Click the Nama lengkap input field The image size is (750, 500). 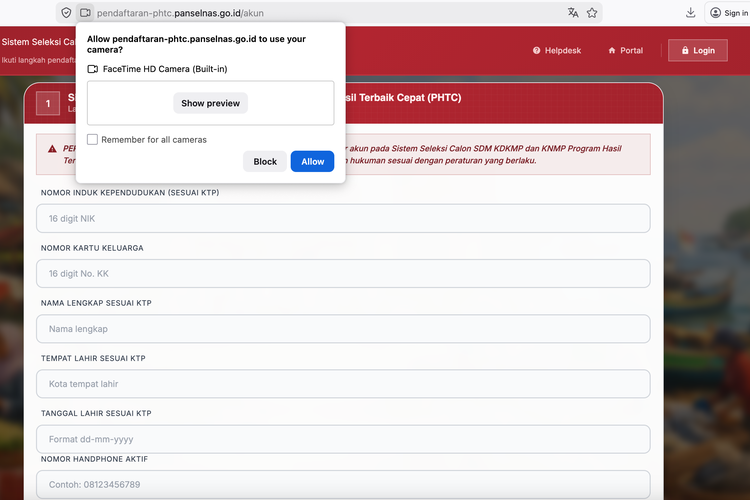pyautogui.click(x=345, y=329)
